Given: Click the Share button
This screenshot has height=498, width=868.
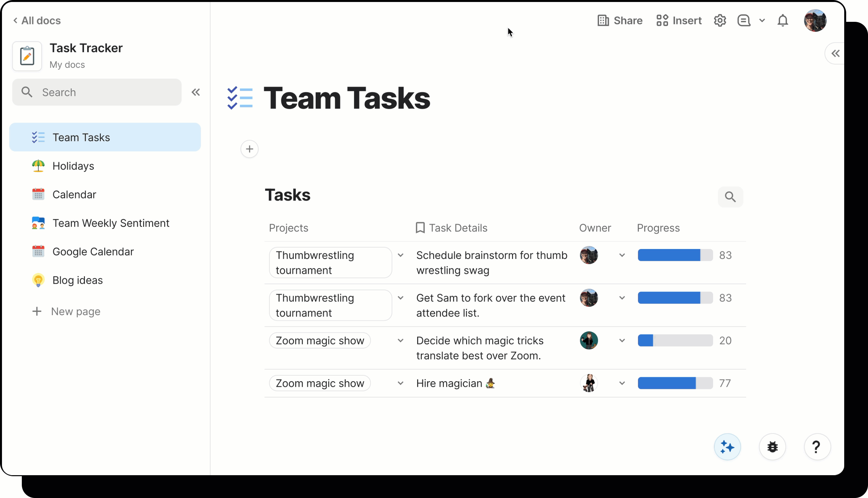Looking at the screenshot, I should 620,21.
